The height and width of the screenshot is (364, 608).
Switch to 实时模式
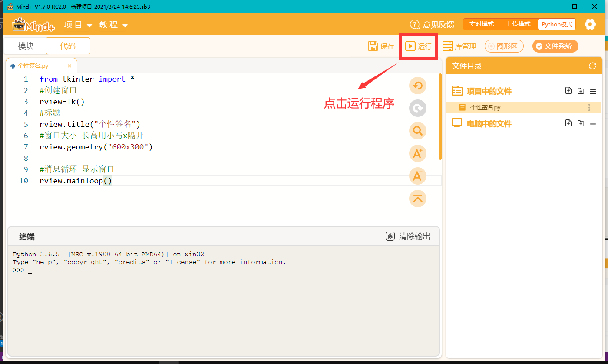pyautogui.click(x=481, y=24)
